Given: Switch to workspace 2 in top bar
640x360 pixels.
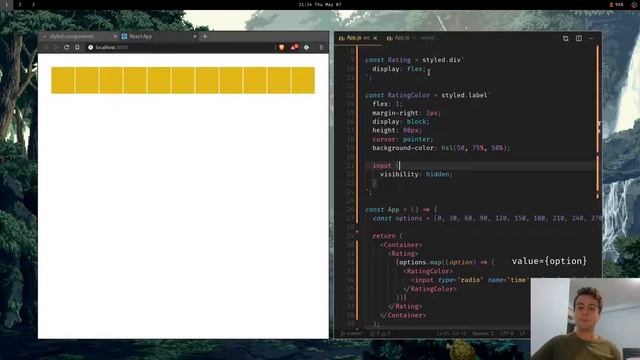Looking at the screenshot, I should pos(20,4).
